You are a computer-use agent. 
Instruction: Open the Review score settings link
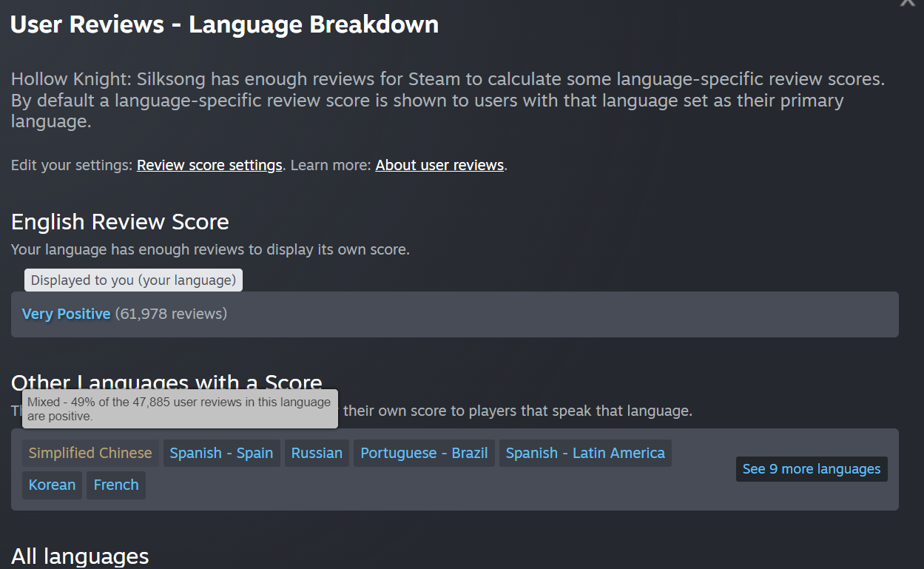tap(209, 165)
